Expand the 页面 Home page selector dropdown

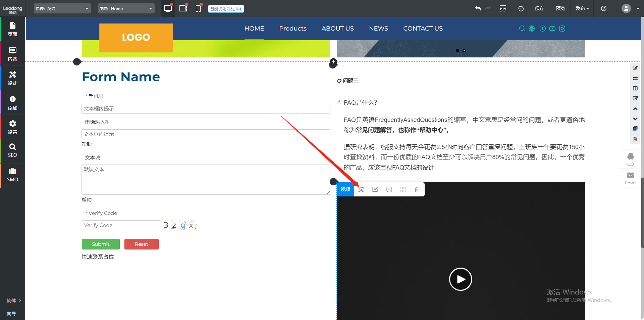coord(126,8)
